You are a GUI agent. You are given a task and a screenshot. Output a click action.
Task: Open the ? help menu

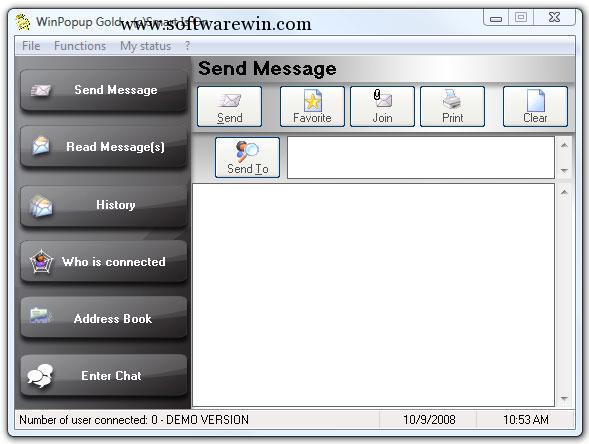point(187,46)
